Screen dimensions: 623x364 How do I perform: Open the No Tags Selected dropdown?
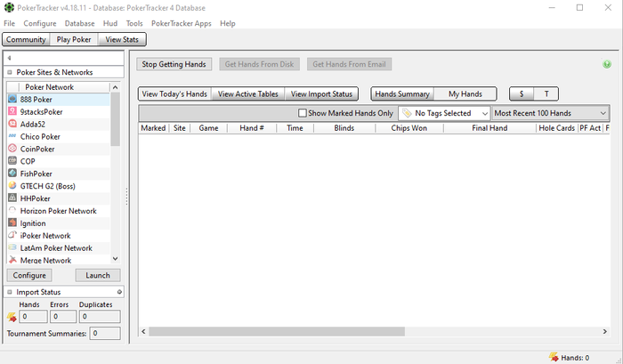pyautogui.click(x=444, y=113)
